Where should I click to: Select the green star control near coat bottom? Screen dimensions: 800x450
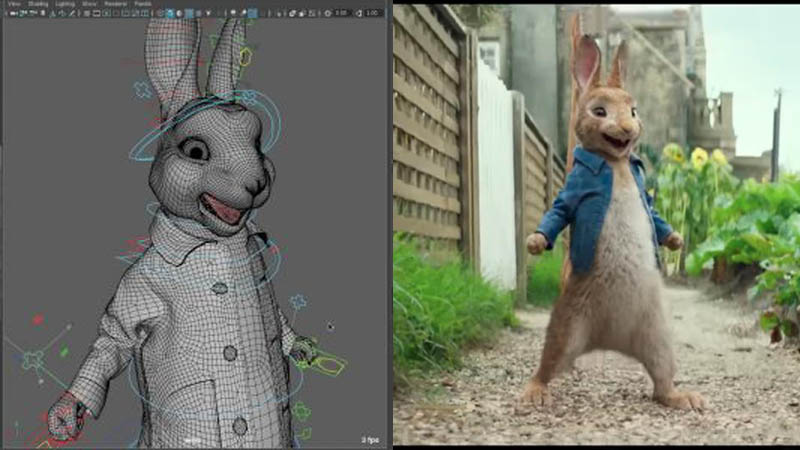(301, 411)
